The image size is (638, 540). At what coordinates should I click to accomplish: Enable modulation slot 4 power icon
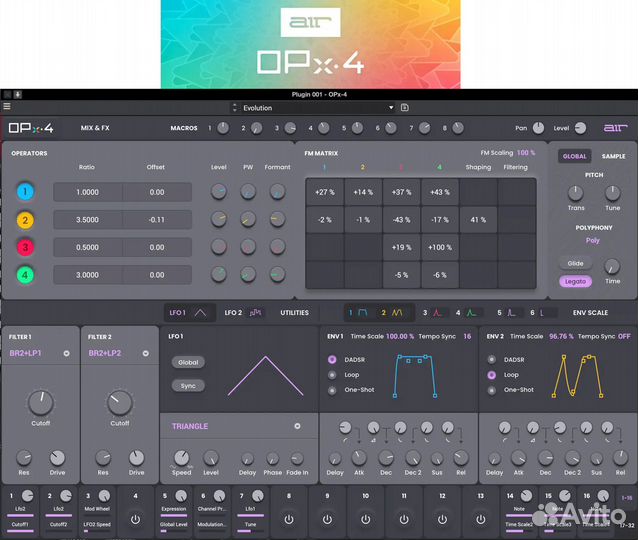[135, 520]
